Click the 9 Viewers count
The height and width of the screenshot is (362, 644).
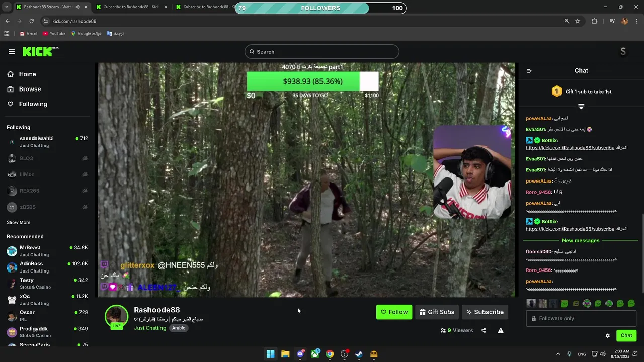pos(457,330)
